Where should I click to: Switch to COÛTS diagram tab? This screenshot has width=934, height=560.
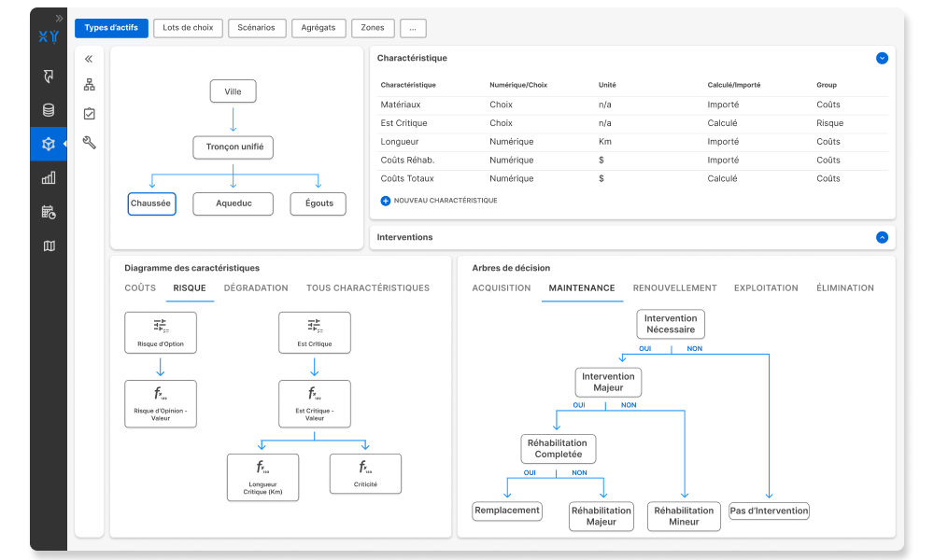tap(140, 288)
